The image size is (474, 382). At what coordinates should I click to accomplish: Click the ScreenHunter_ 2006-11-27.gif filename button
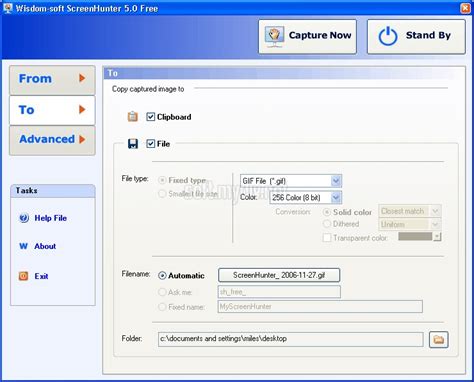pos(279,275)
